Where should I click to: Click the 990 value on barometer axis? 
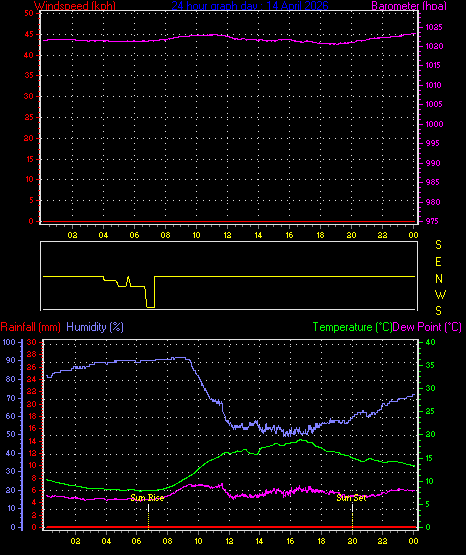point(432,163)
